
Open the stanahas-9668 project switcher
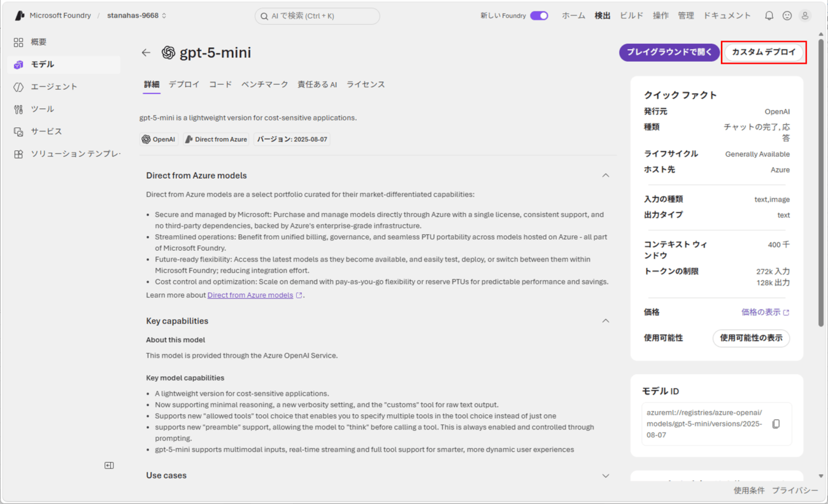(137, 15)
